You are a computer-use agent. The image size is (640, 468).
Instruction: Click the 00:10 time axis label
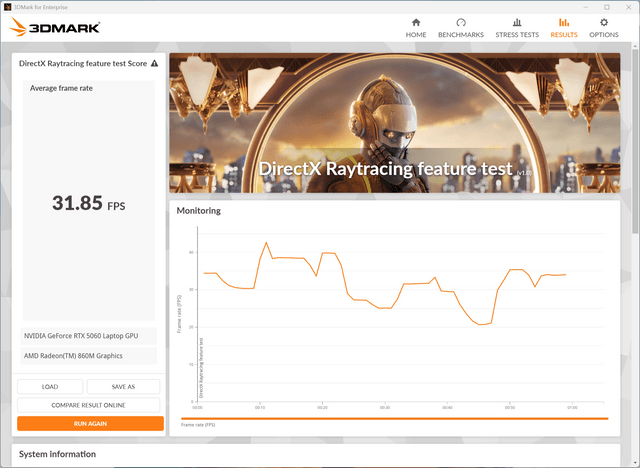(260, 407)
